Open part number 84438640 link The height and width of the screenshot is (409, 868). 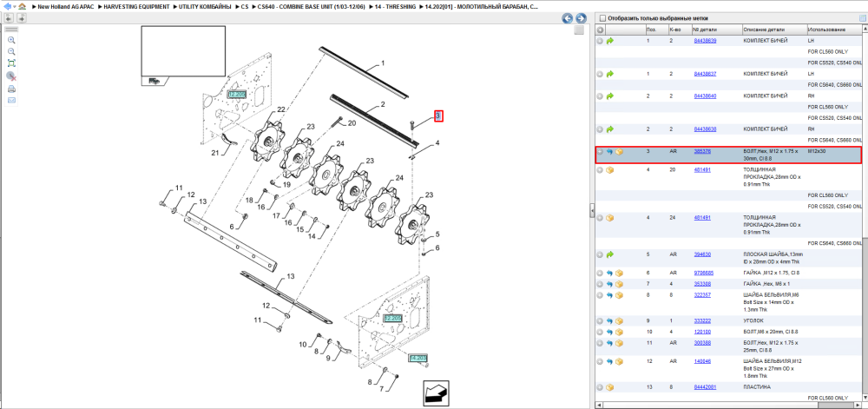pos(705,96)
